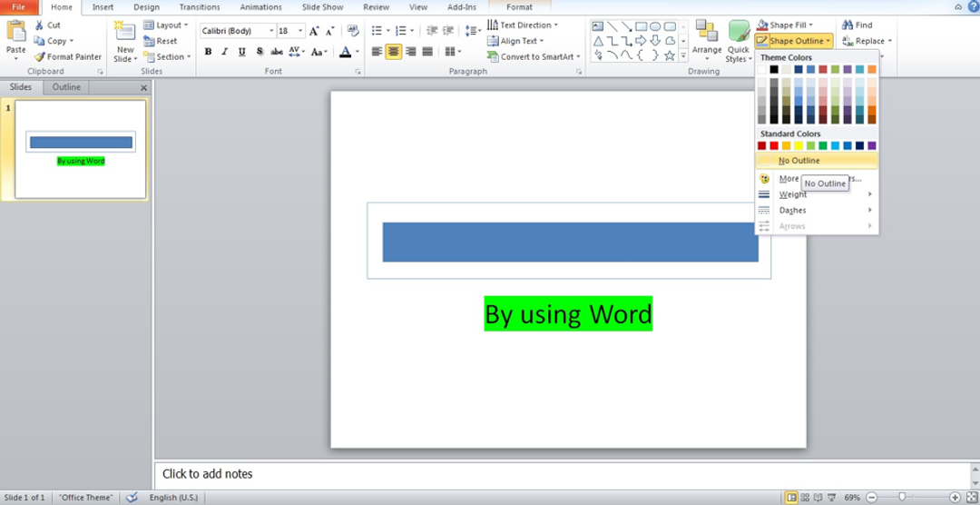Pick the standard Yellow outline color
Viewport: 980px width, 505px height.
pos(799,146)
